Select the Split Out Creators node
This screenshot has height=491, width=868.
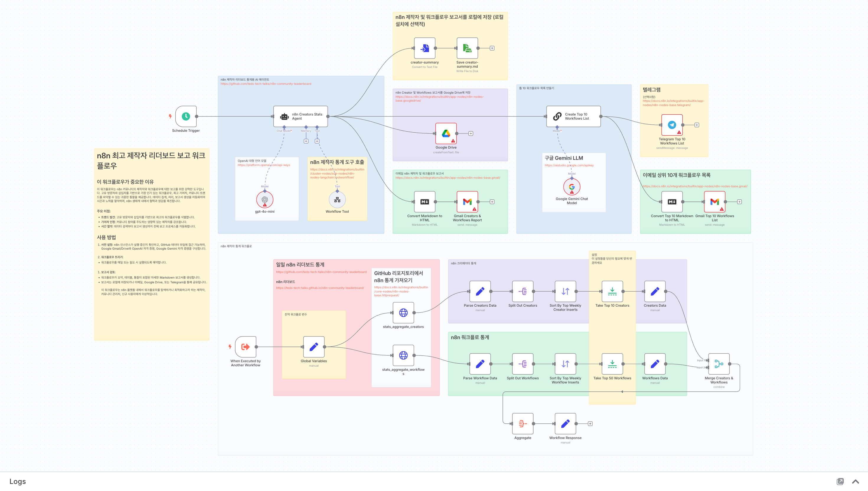(523, 291)
